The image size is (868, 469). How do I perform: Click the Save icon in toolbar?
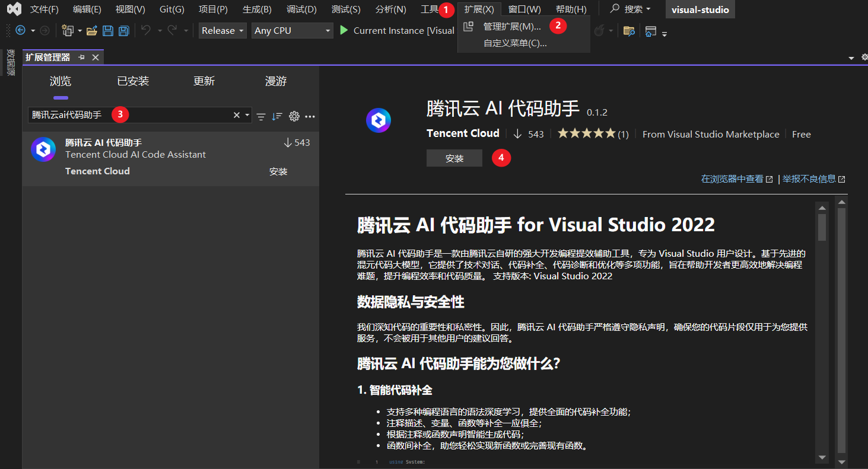(108, 30)
